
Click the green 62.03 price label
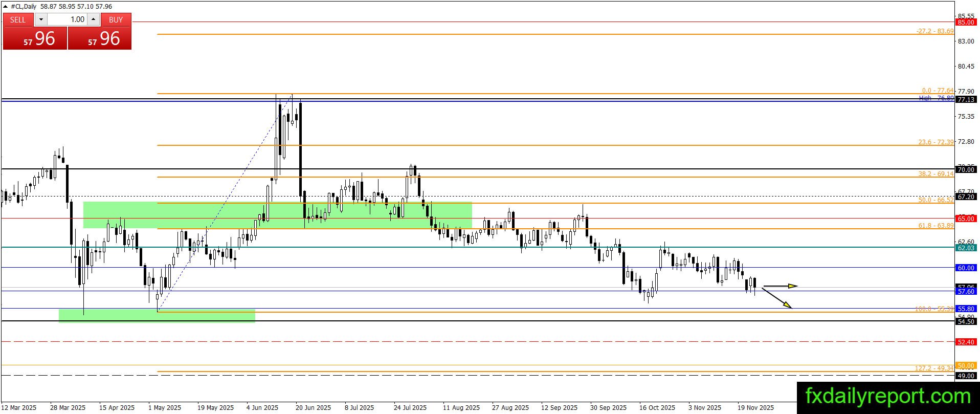pyautogui.click(x=966, y=248)
